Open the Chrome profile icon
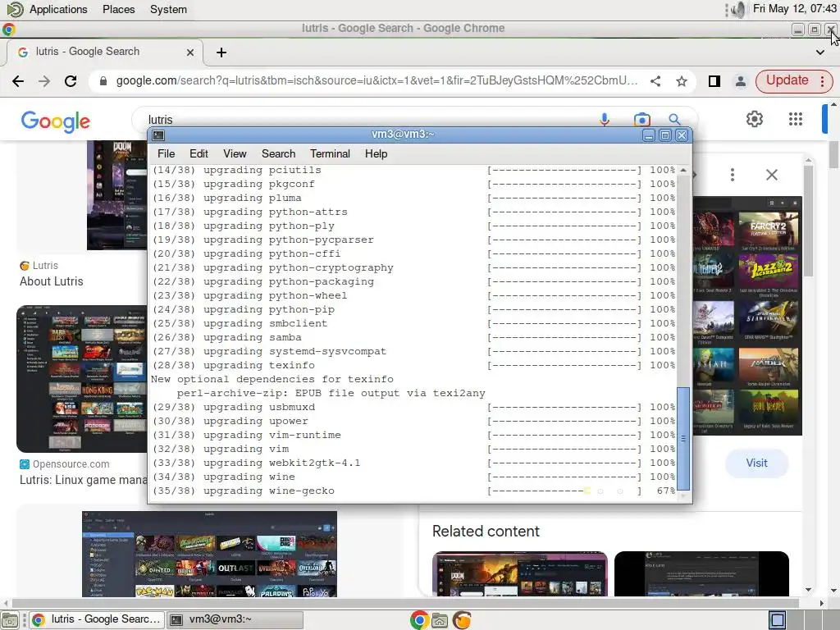The height and width of the screenshot is (630, 840). [741, 81]
